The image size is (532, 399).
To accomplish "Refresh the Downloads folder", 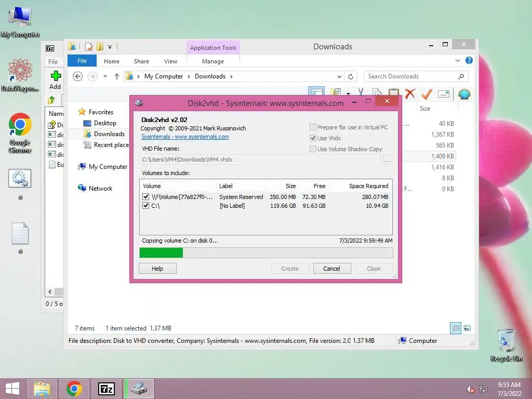I will coord(351,76).
